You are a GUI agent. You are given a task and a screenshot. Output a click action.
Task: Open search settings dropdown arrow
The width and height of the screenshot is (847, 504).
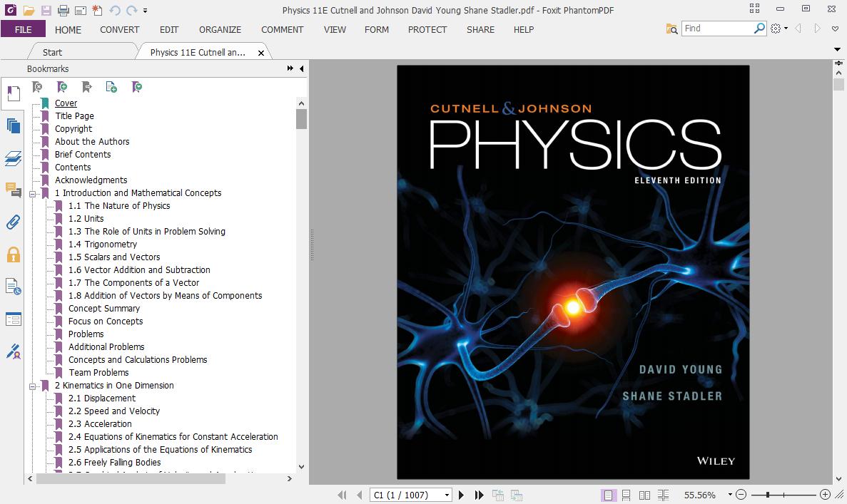click(786, 29)
